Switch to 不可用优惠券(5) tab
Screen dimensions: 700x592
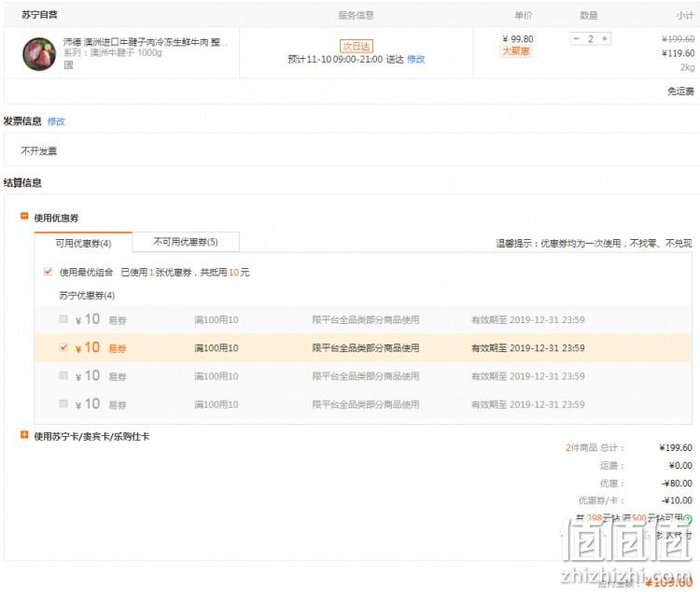click(186, 242)
